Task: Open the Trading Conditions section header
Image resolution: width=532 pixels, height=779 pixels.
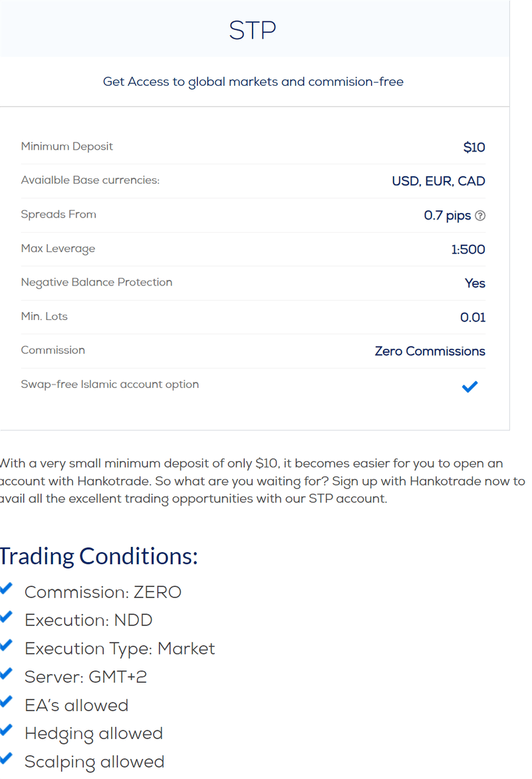Action: click(98, 556)
